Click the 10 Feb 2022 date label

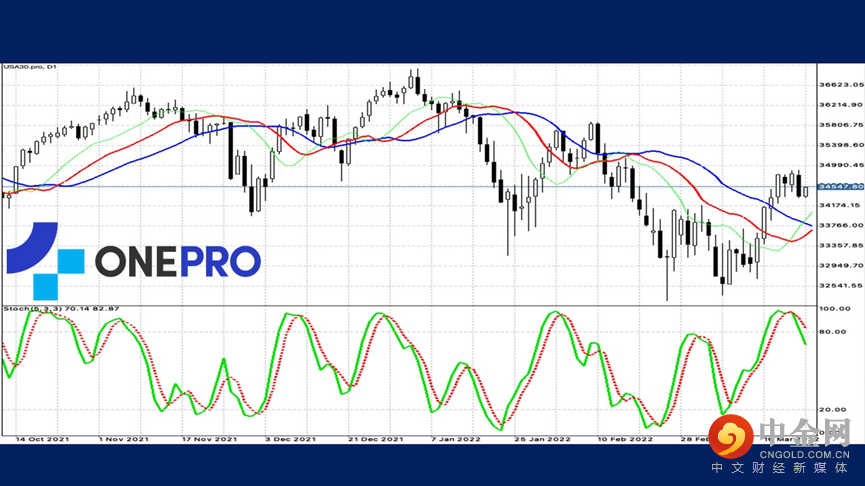click(625, 439)
